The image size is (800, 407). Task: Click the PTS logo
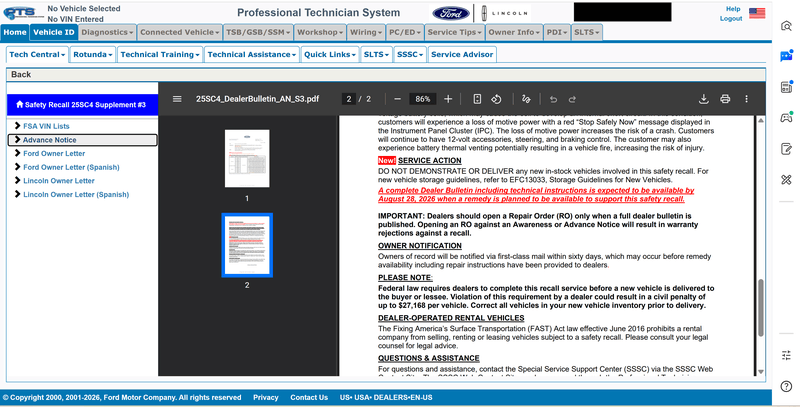(x=22, y=13)
